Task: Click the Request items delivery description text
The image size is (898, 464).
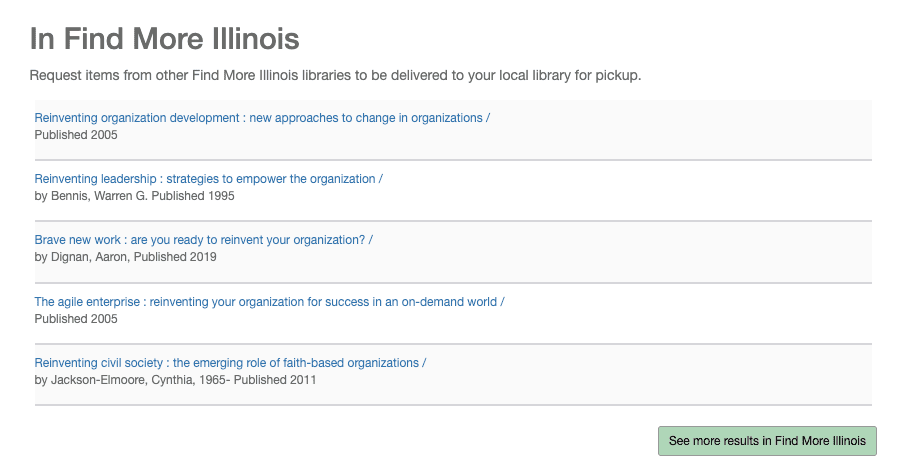Action: pos(335,76)
